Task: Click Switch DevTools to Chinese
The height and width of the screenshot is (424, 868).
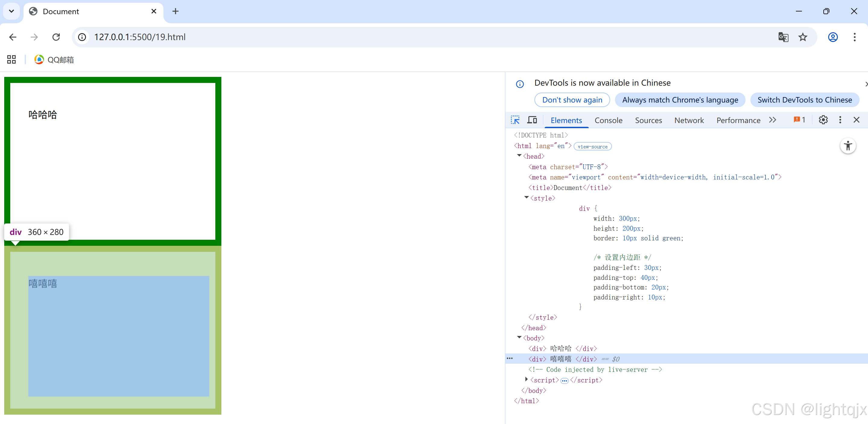Action: [x=804, y=100]
